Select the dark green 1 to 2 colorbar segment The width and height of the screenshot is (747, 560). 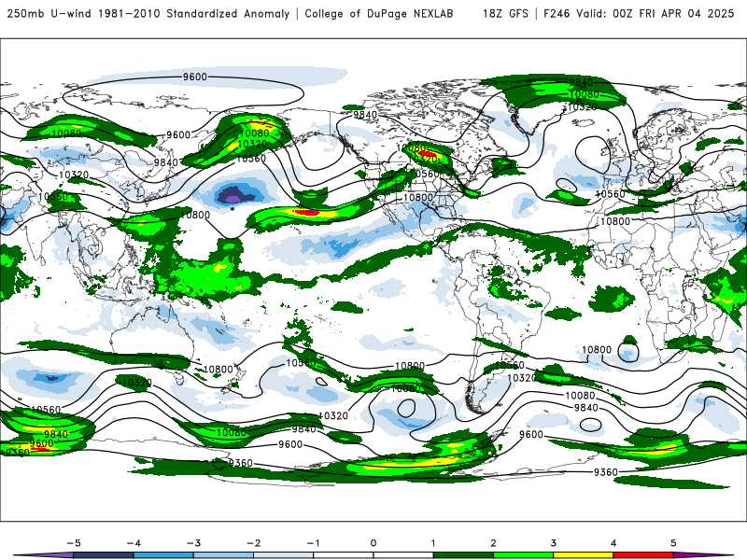(x=463, y=555)
